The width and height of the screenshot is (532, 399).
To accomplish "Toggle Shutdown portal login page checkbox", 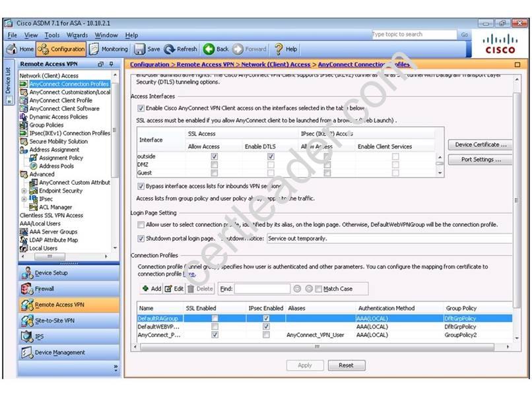I will point(141,239).
